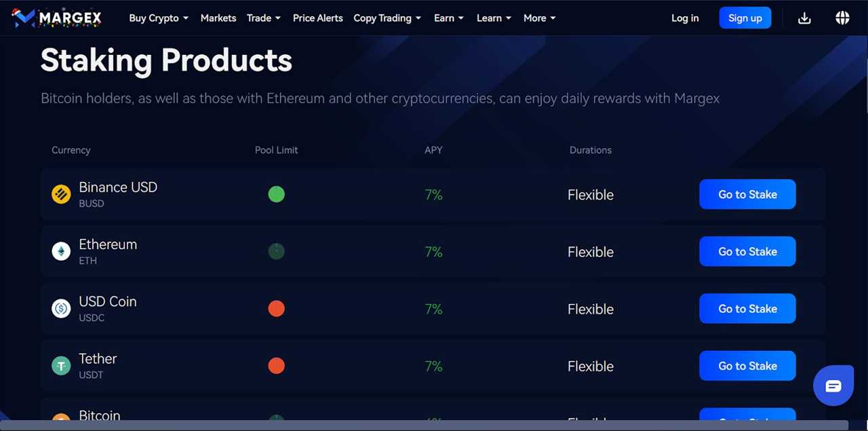Click Go to Stake for Ethereum
This screenshot has height=431, width=868.
click(x=747, y=251)
